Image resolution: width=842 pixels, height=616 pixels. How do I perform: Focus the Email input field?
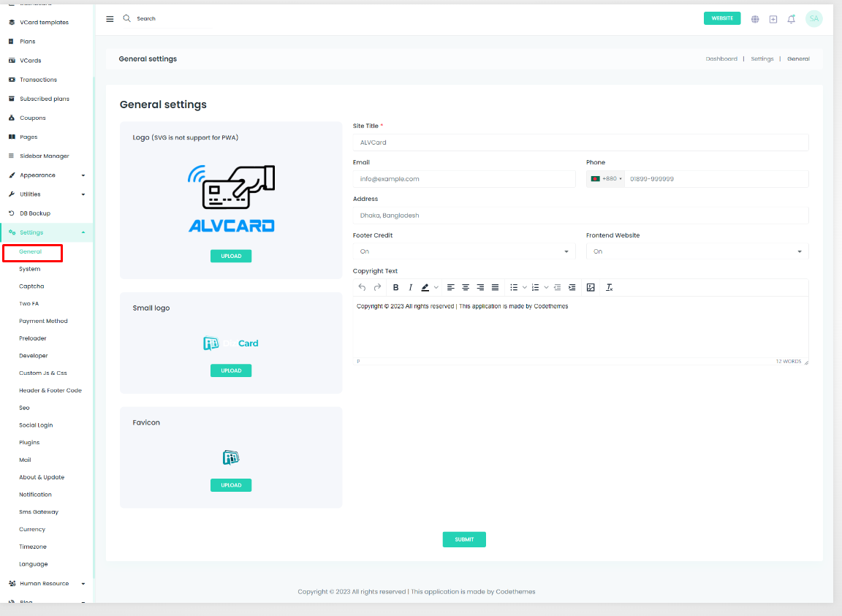464,179
